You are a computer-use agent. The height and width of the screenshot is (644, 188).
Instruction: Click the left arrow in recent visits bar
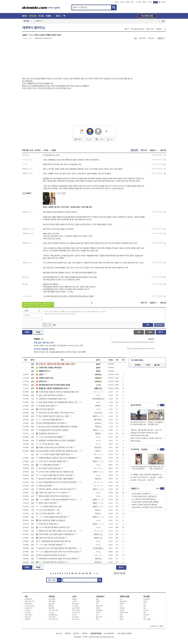(34, 21)
